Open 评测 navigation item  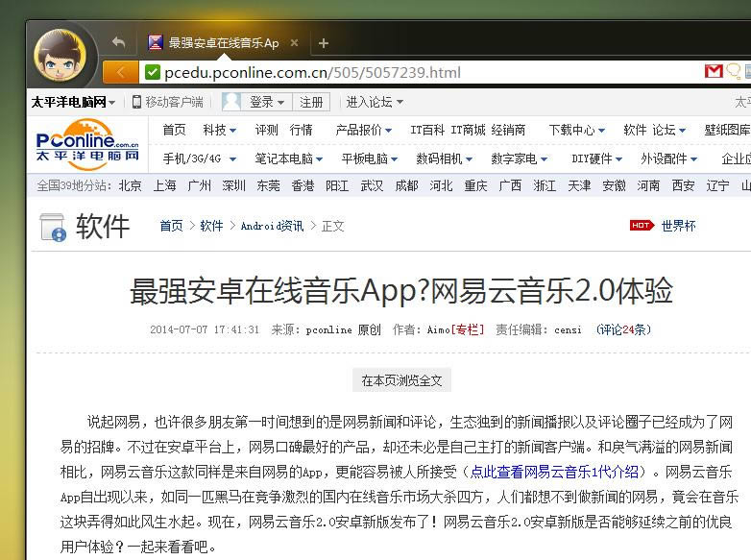(266, 130)
